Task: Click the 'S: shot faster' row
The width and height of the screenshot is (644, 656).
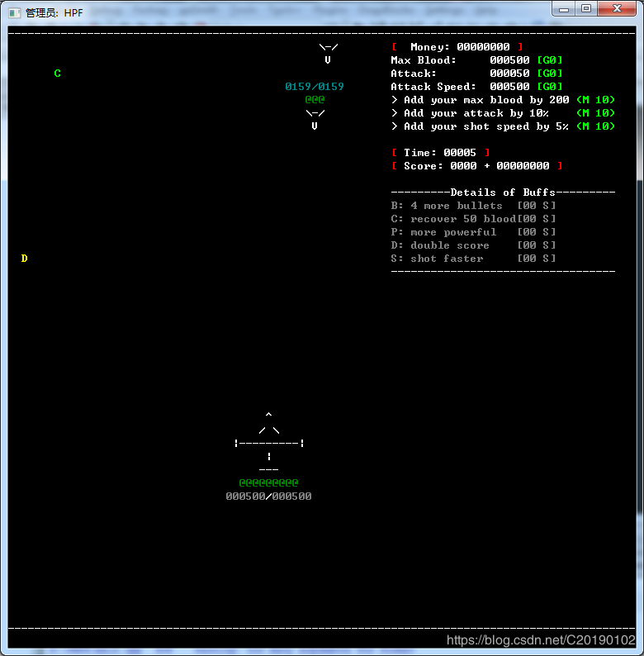Action: click(473, 259)
